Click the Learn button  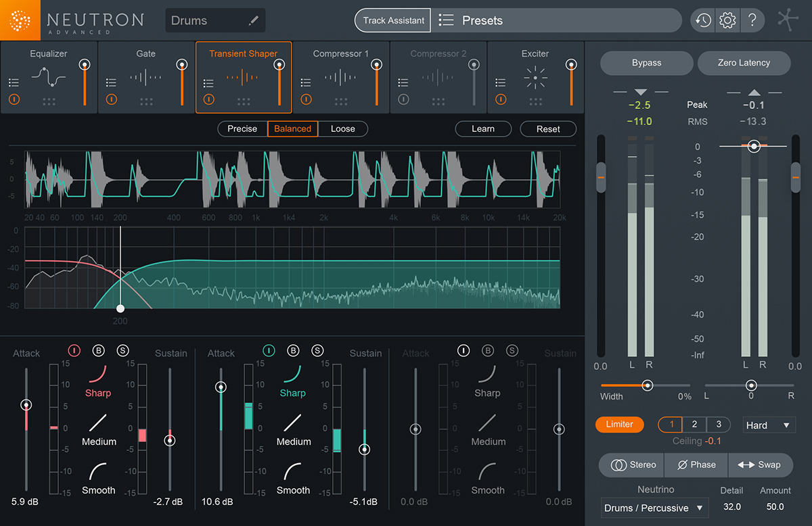click(483, 128)
